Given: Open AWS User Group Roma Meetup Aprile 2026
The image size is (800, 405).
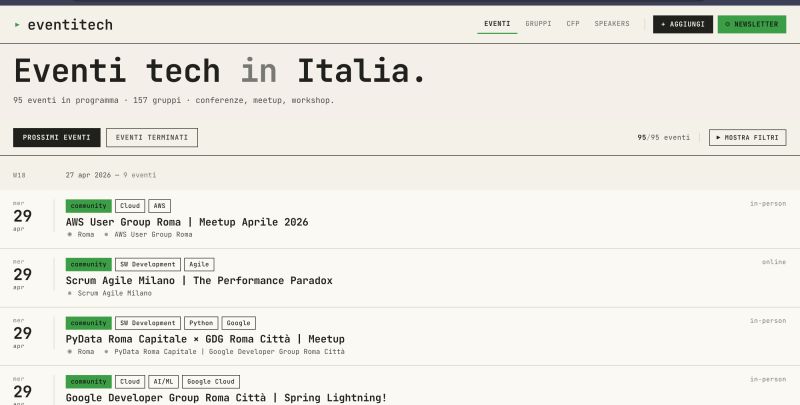Looking at the screenshot, I should [187, 222].
